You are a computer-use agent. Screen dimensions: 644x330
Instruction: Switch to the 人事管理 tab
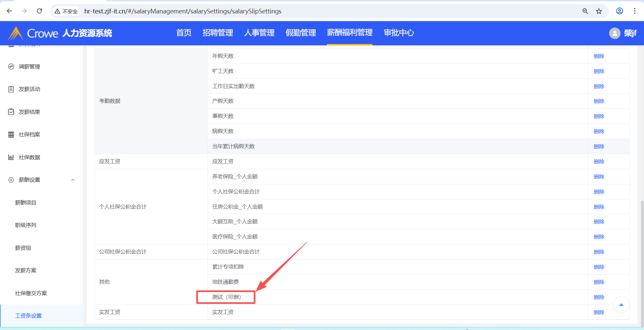coord(259,33)
